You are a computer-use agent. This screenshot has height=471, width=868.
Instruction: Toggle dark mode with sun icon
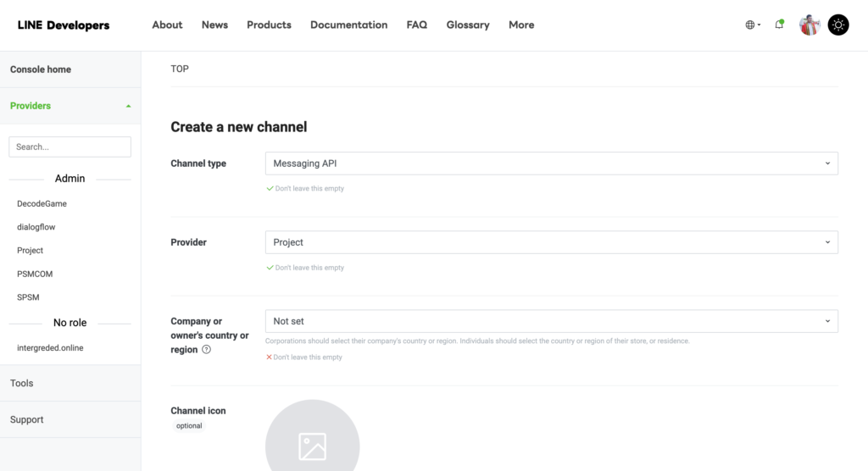838,25
